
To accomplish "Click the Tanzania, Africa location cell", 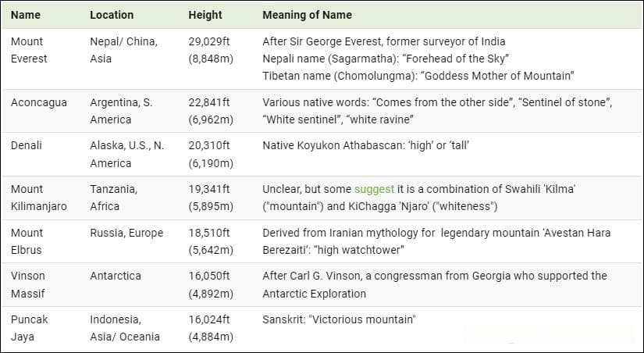I will [x=114, y=198].
